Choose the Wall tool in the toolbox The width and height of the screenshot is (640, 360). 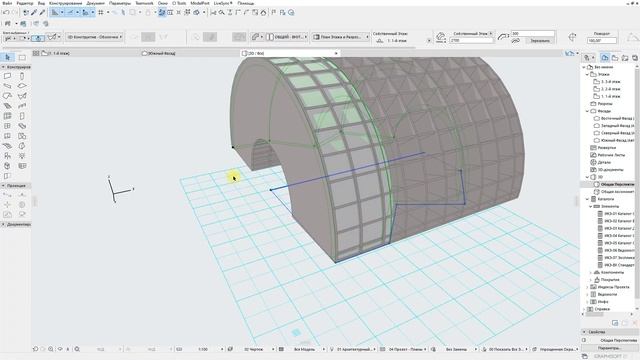(7, 76)
